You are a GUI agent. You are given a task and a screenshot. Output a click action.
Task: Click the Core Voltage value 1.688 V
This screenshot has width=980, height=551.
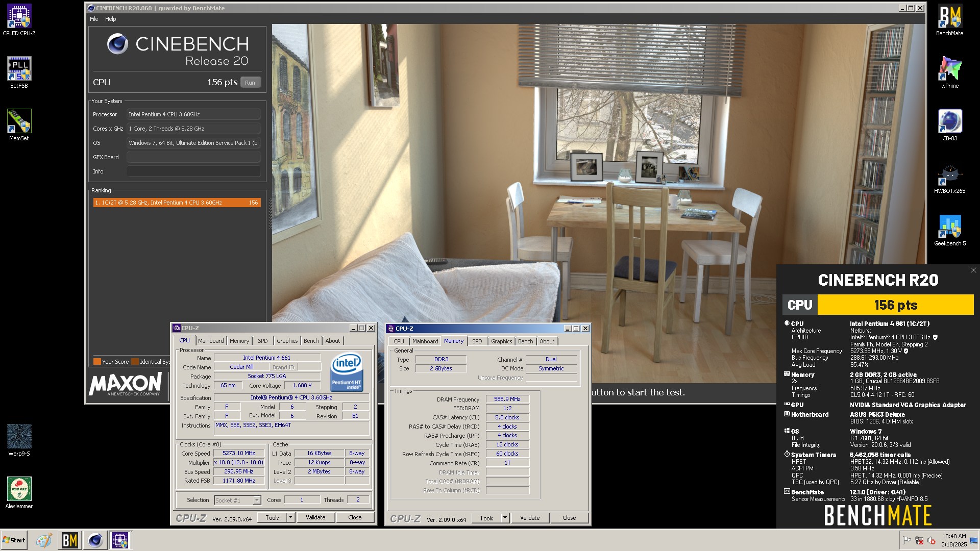[x=302, y=385]
